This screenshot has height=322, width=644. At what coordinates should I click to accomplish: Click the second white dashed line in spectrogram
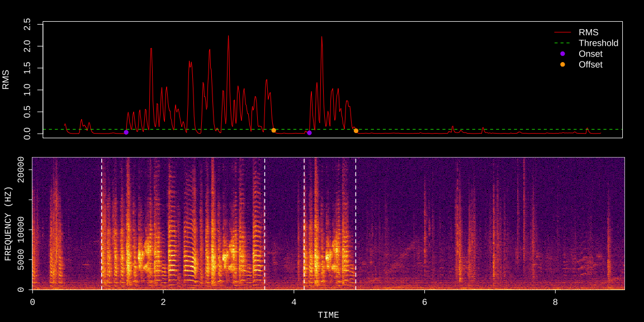pos(264,224)
